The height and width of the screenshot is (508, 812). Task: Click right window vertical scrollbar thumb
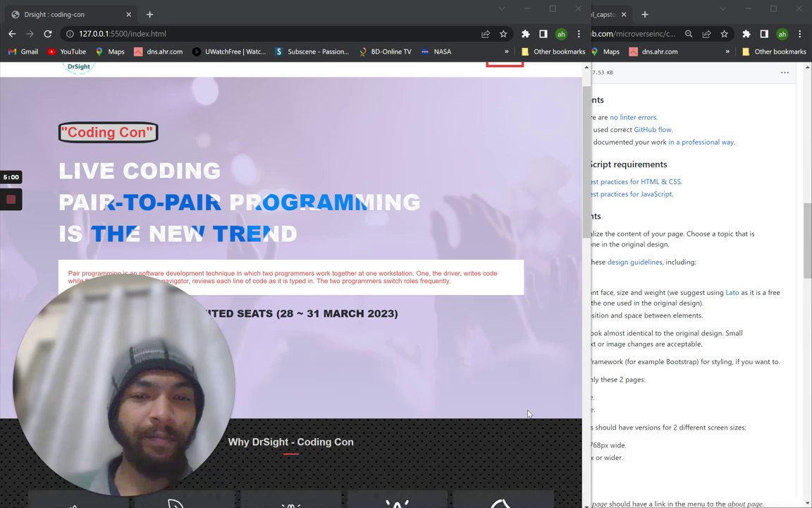[x=807, y=241]
